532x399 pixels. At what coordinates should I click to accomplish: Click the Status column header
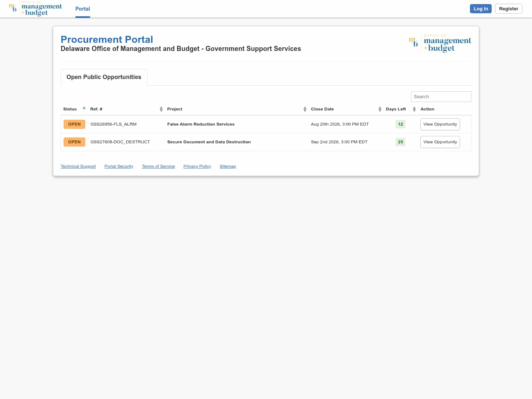[x=70, y=109]
